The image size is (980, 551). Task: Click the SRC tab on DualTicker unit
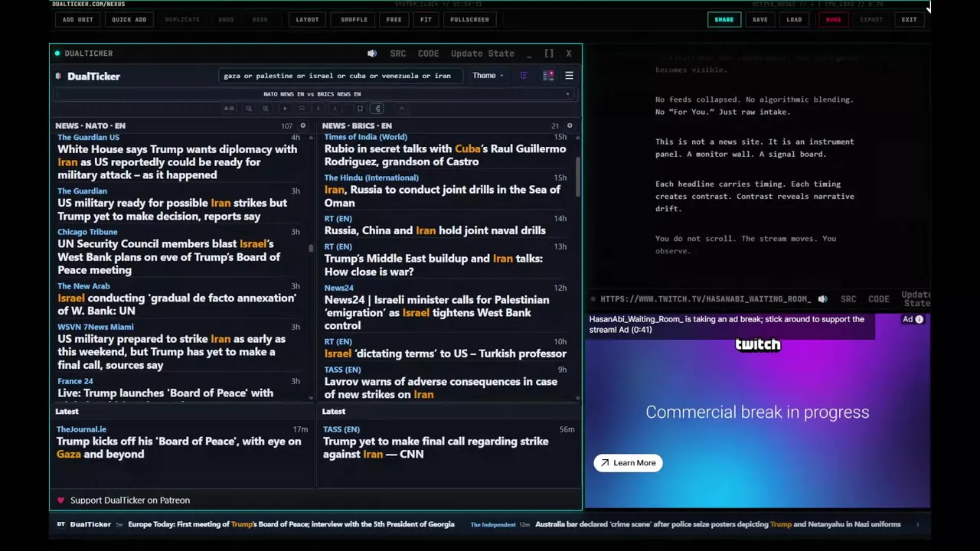click(x=398, y=54)
